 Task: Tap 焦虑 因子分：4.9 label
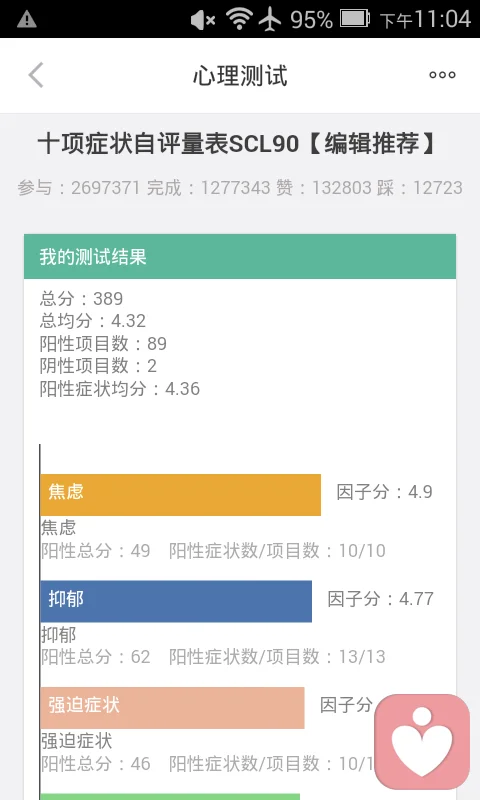point(385,492)
